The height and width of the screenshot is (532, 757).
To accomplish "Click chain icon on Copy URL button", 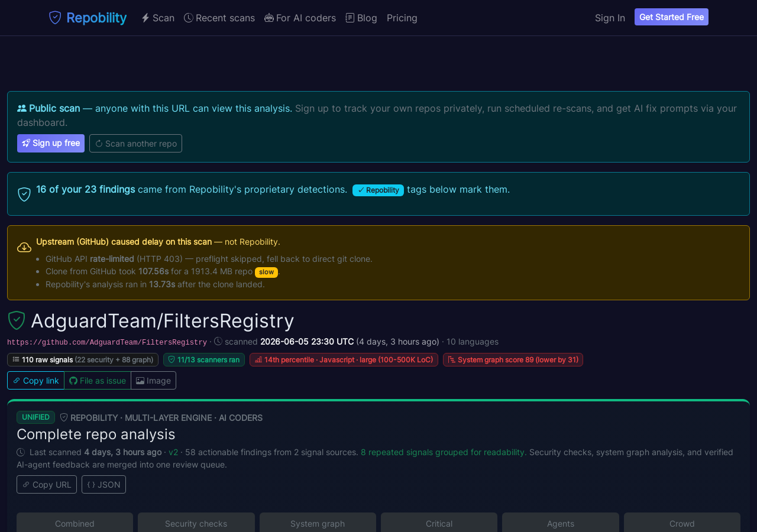I will [26, 485].
